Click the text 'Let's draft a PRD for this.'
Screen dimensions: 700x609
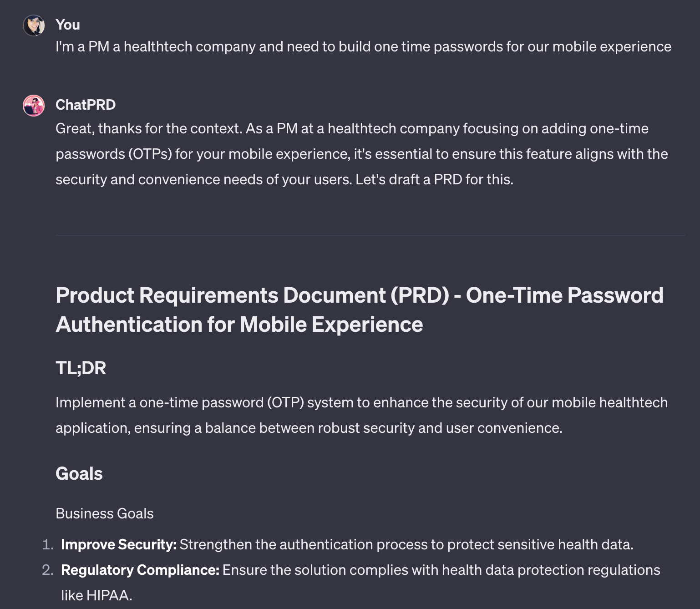[x=434, y=179]
